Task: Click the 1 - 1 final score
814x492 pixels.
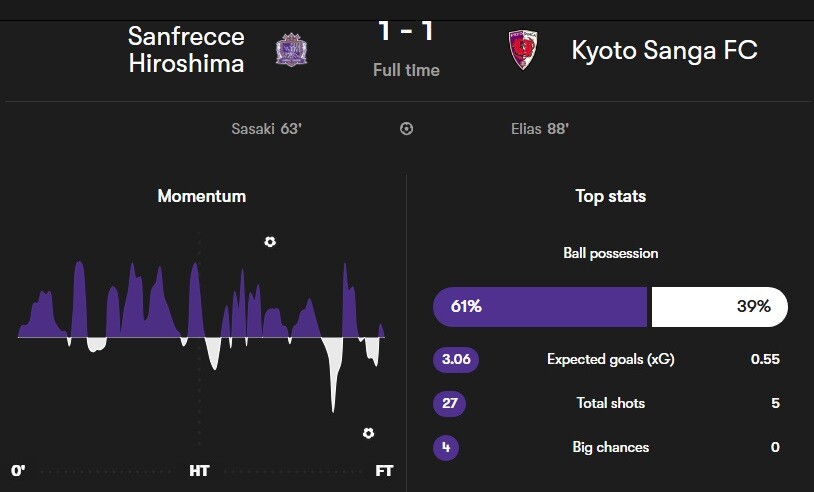Action: [x=406, y=32]
